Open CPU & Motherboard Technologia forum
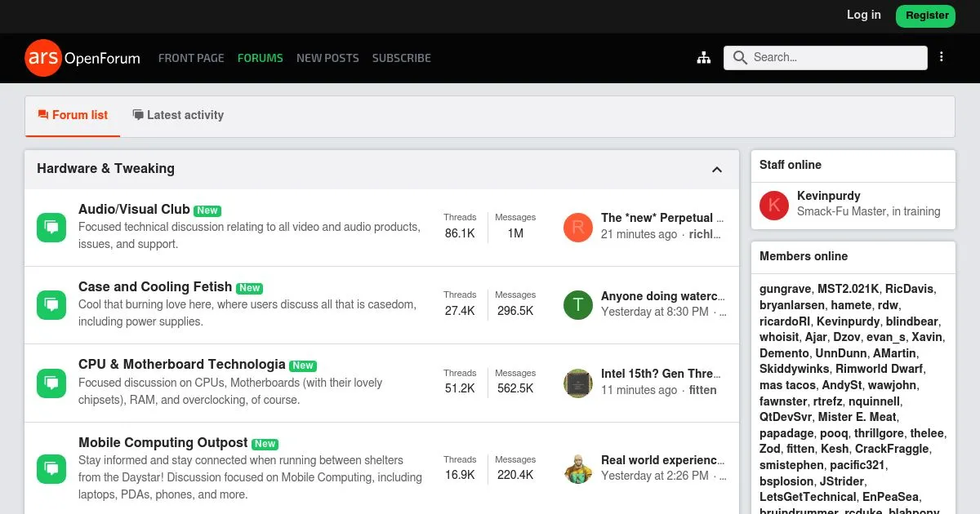This screenshot has width=980, height=514. coord(182,364)
